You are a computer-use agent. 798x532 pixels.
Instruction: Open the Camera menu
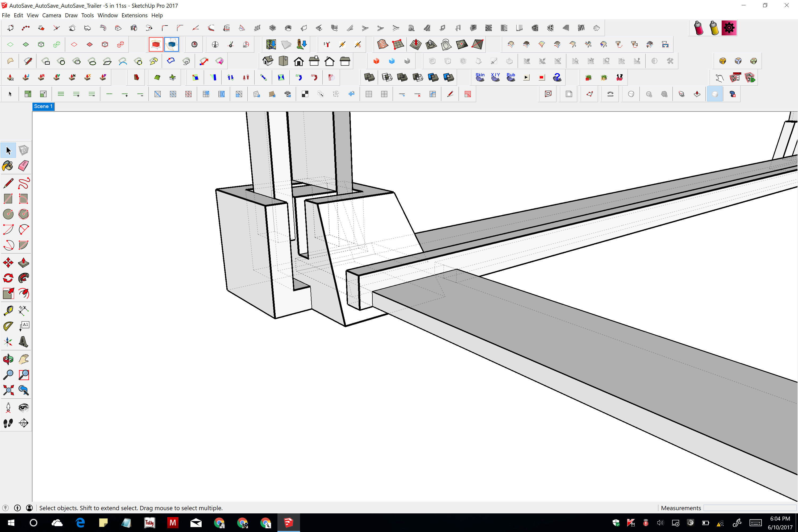[x=52, y=15]
